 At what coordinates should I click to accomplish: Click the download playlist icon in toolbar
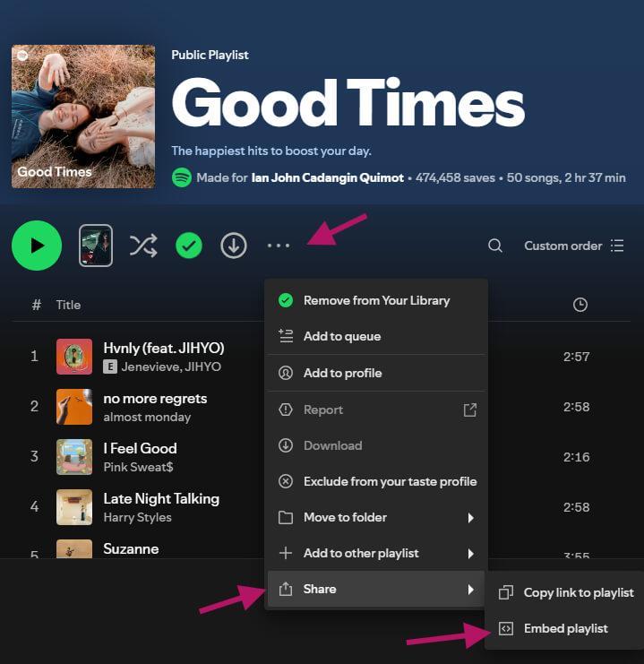point(233,246)
